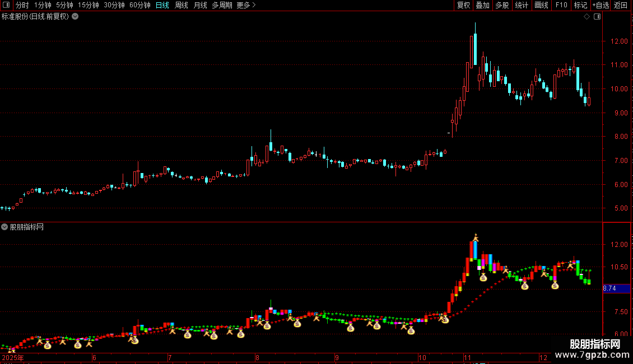Select the 60分钟 period
Screen dimensions: 633x364
[x=140, y=5]
